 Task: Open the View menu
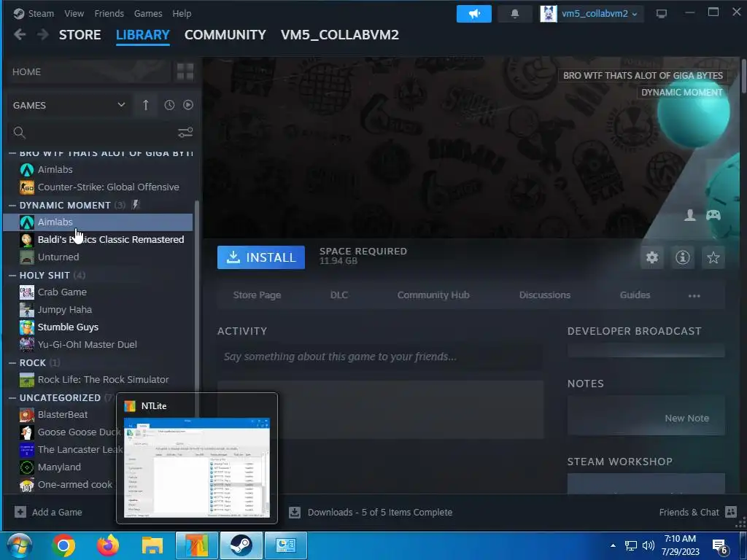74,13
